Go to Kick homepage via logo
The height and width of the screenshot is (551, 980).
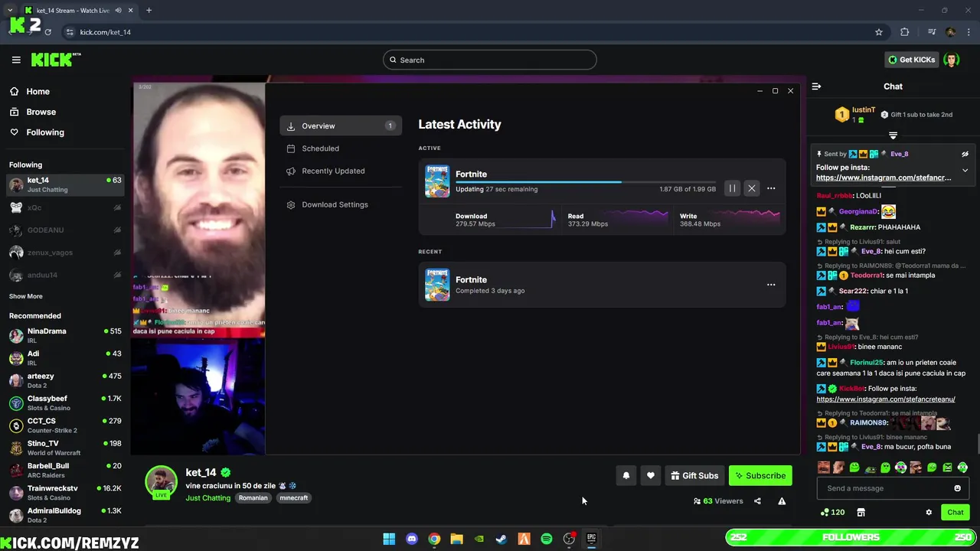(x=56, y=60)
